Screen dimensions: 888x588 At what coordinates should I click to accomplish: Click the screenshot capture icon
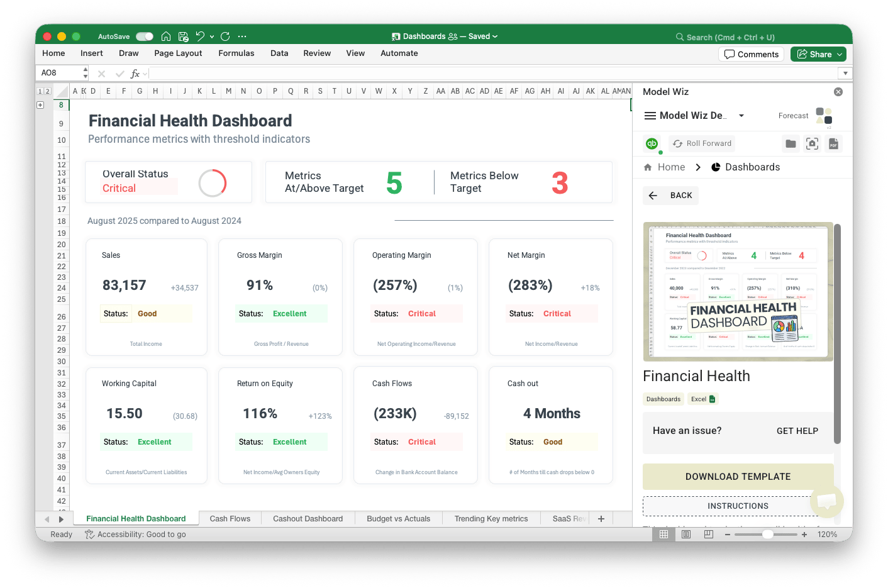[812, 144]
